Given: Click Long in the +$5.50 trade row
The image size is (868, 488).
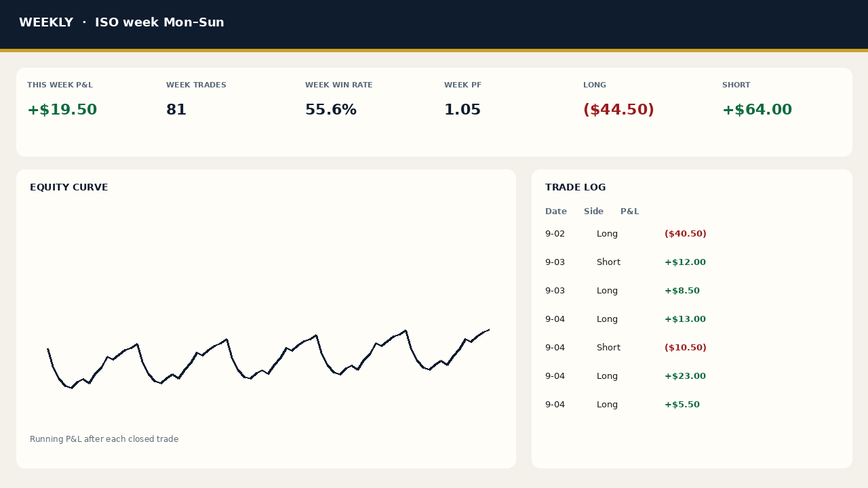Looking at the screenshot, I should 608,405.
